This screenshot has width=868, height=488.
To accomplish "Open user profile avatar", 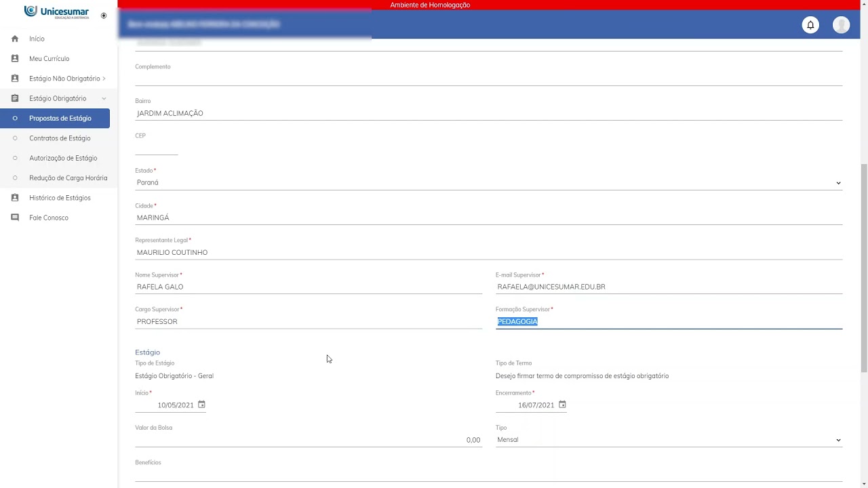I will (841, 25).
